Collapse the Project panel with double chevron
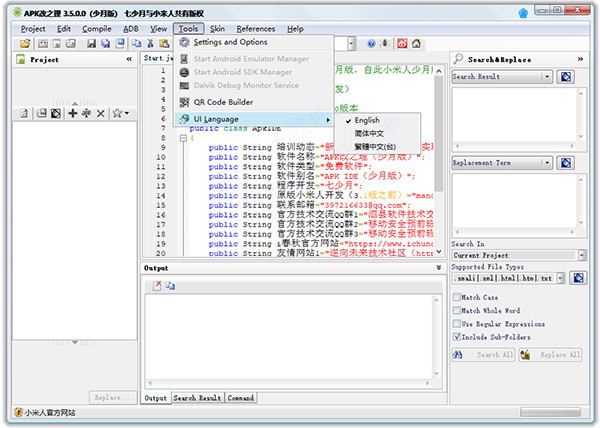The width and height of the screenshot is (600, 428). 128,60
